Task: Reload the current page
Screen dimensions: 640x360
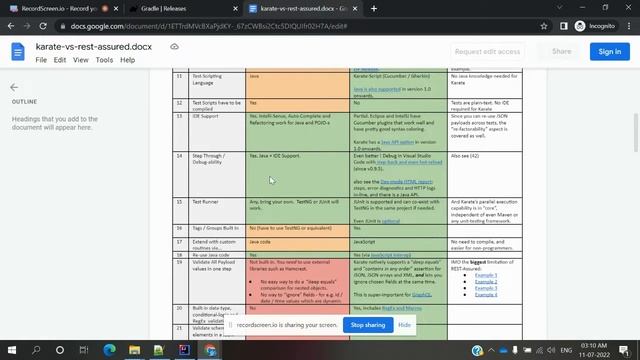Action: (43, 26)
